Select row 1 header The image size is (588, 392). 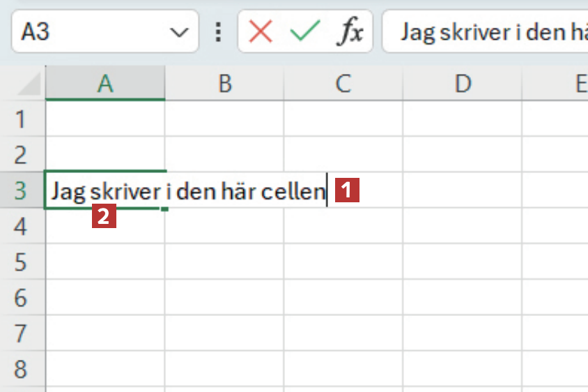coord(21,119)
